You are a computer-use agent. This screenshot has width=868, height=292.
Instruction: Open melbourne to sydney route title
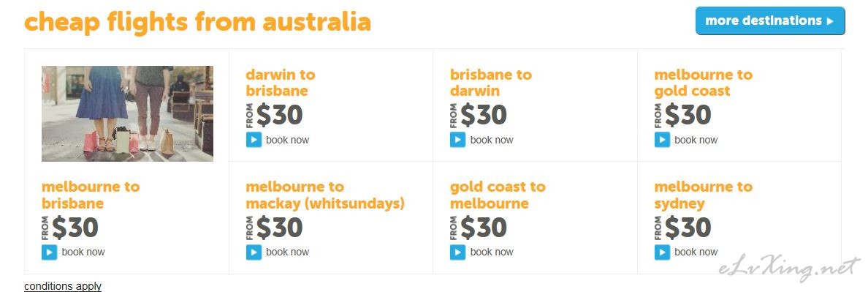(x=703, y=195)
